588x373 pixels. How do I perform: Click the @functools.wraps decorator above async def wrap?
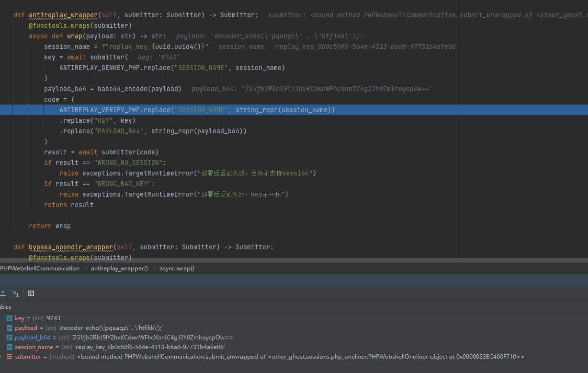pyautogui.click(x=80, y=25)
